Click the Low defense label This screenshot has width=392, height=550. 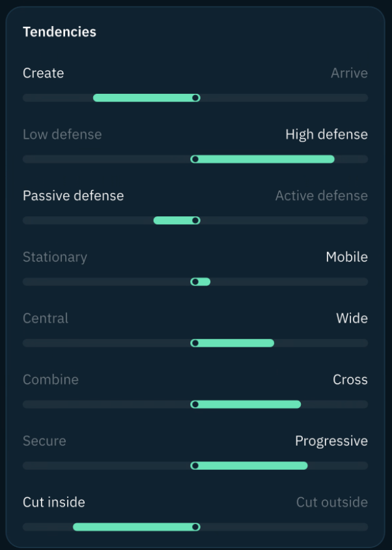tap(63, 134)
